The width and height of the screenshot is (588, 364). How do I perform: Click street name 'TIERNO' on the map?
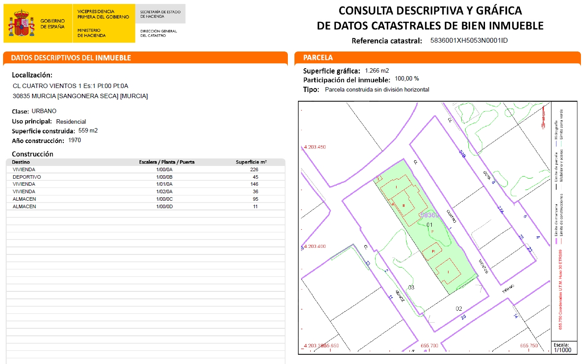coord(508,289)
